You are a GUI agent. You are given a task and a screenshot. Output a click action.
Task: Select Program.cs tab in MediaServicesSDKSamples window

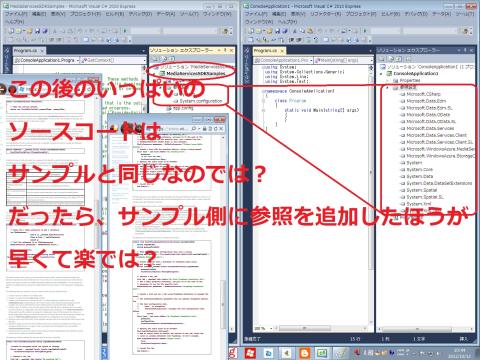coord(25,51)
